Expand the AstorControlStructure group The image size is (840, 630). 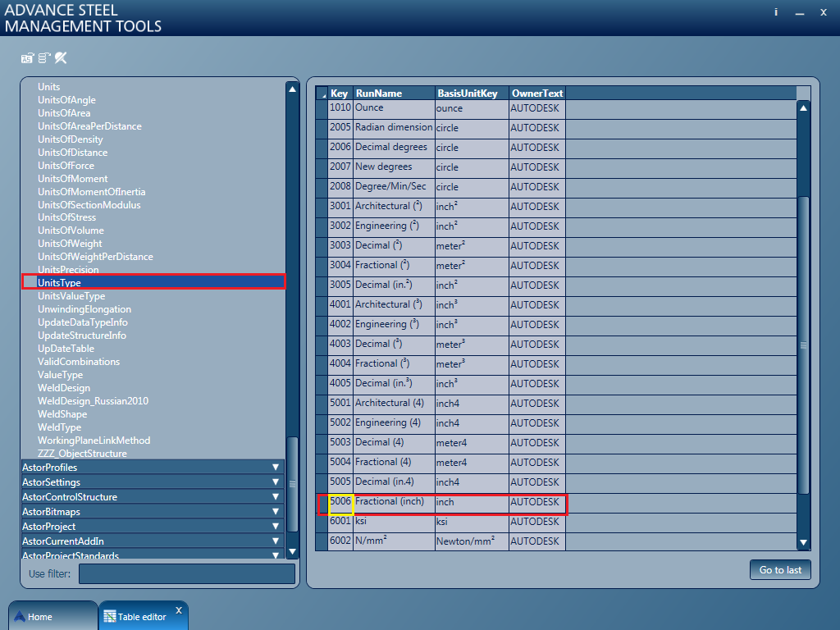[153, 496]
